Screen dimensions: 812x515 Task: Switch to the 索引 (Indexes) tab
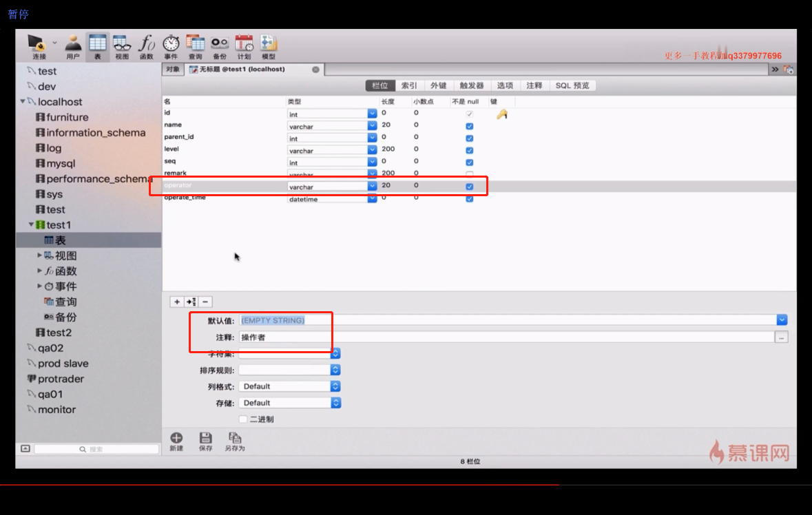409,85
